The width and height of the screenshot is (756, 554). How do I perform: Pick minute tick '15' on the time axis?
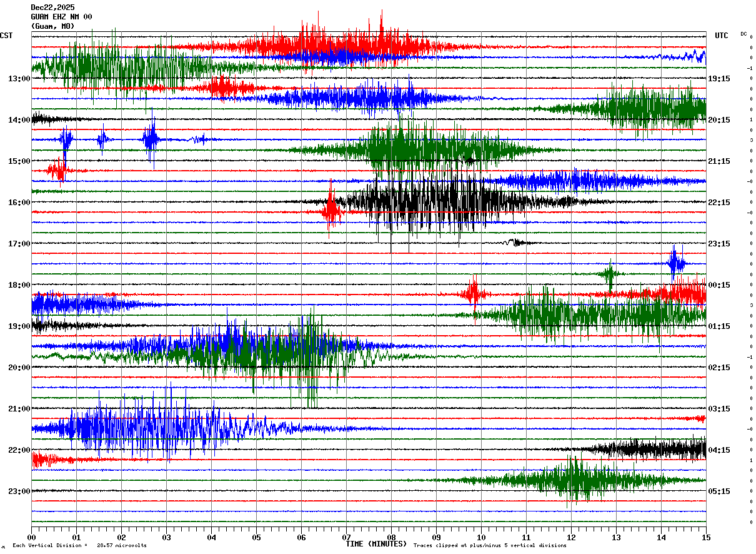pyautogui.click(x=706, y=538)
